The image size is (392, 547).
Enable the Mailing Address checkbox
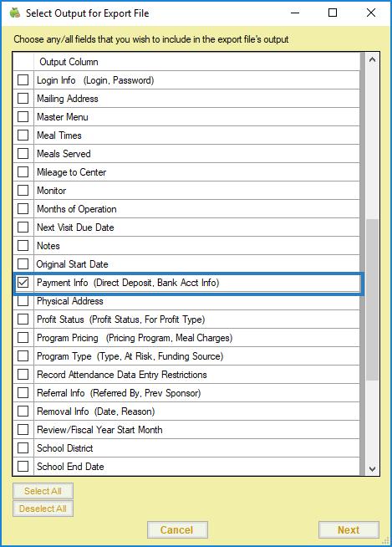pos(23,99)
